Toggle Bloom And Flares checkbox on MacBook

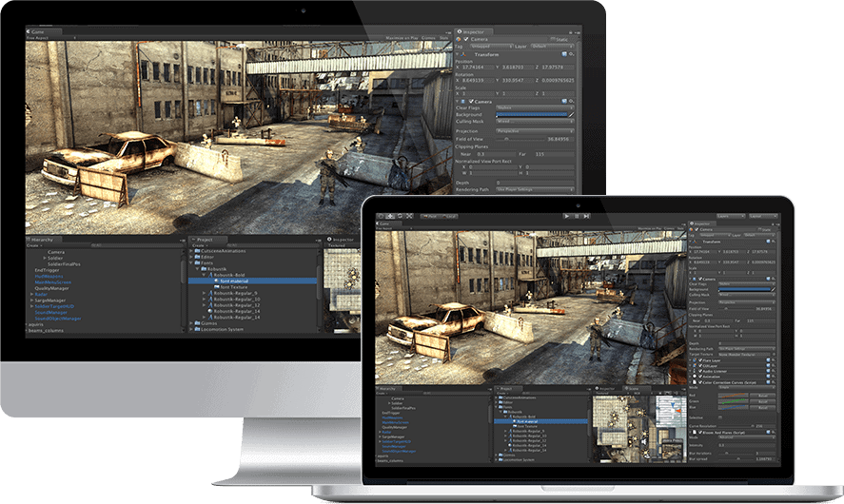tap(700, 433)
